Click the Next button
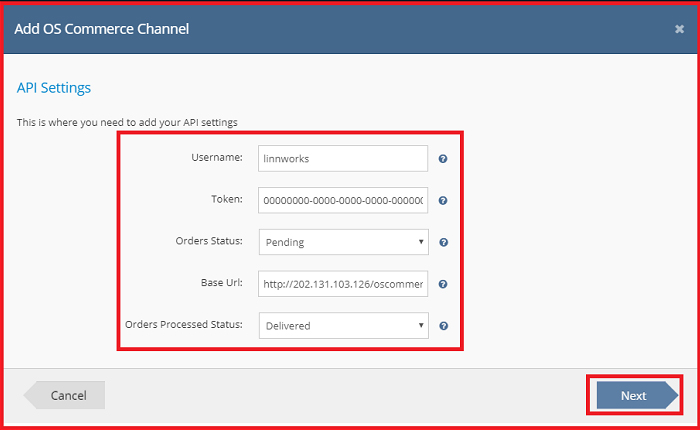Image resolution: width=700 pixels, height=430 pixels. (x=637, y=395)
